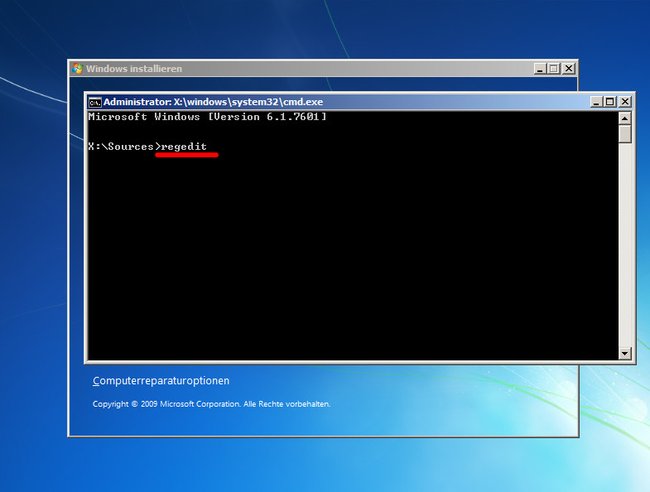
Task: Click the console vertical scrollbar thumb
Action: pos(624,134)
